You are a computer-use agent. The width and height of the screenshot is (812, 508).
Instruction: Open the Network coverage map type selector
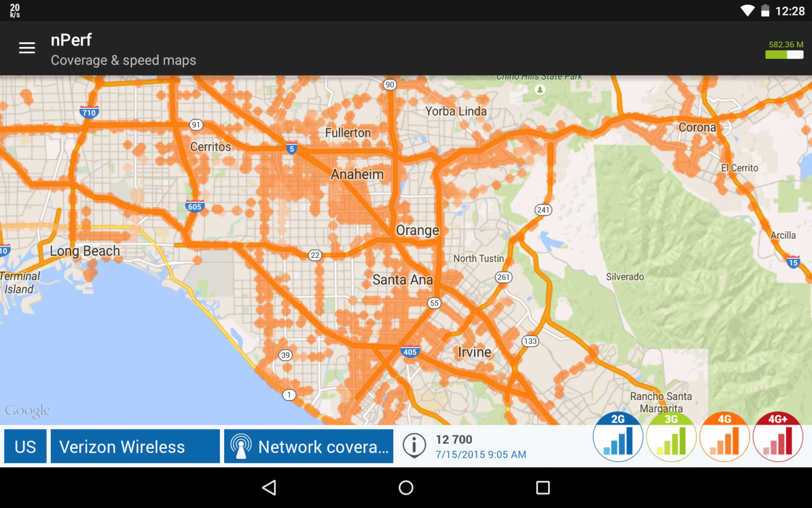tap(308, 446)
